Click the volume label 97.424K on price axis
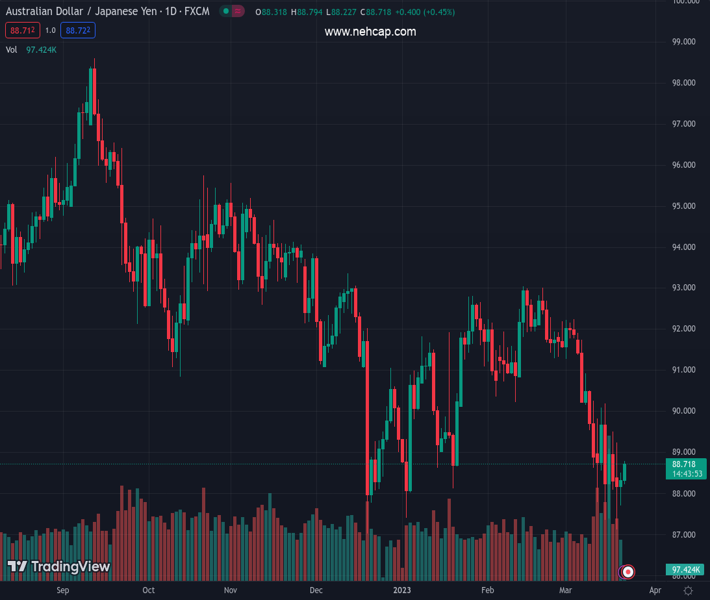 click(x=684, y=570)
